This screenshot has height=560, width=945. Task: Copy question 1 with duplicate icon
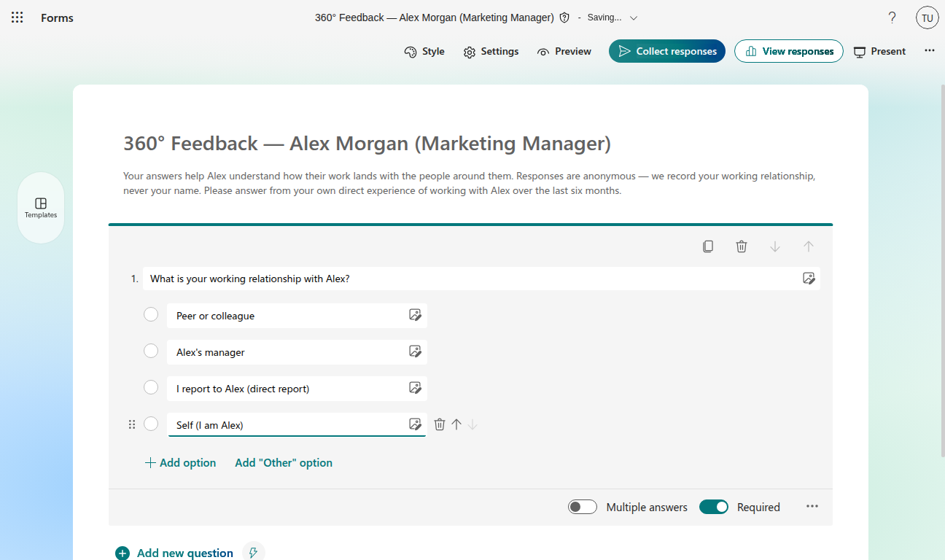coord(708,246)
